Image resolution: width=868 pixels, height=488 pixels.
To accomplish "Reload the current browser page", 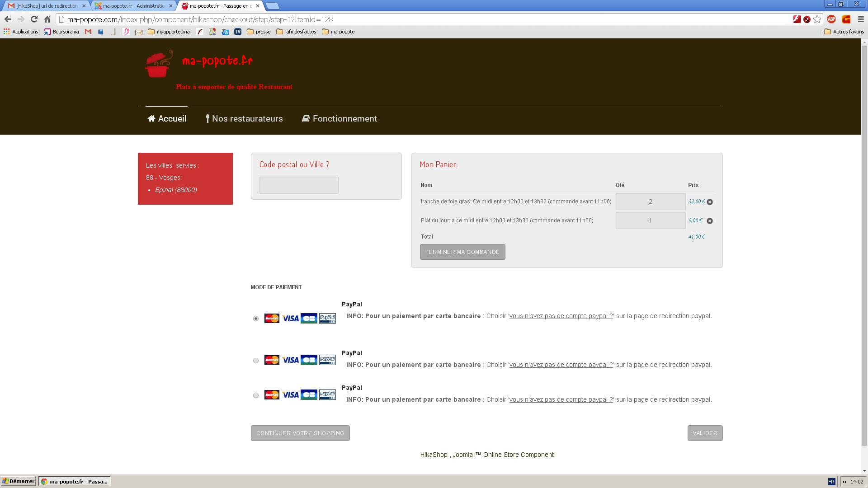I will click(34, 19).
